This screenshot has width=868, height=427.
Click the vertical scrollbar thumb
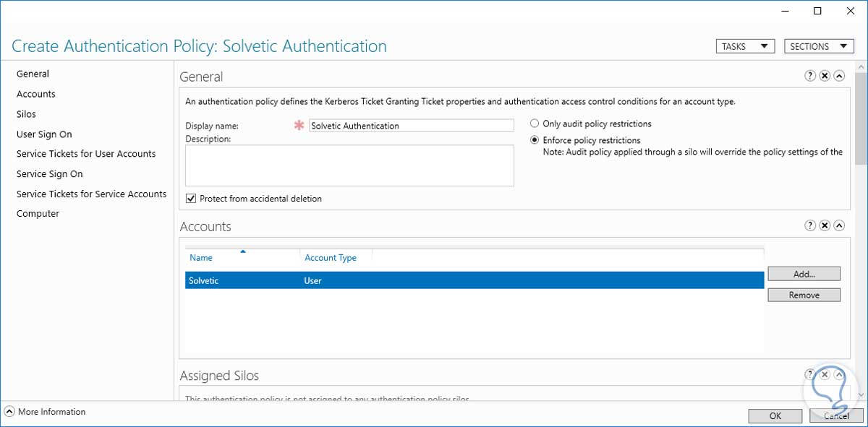pos(861,116)
